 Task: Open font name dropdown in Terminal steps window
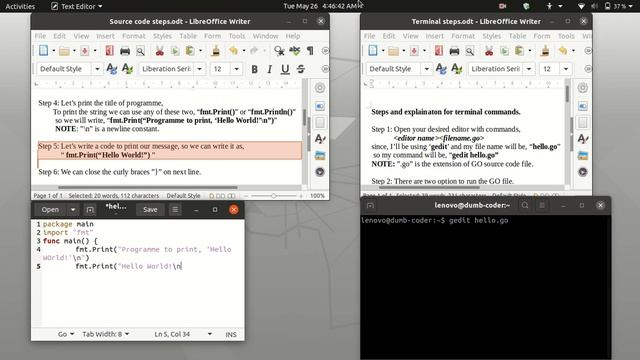[529, 69]
